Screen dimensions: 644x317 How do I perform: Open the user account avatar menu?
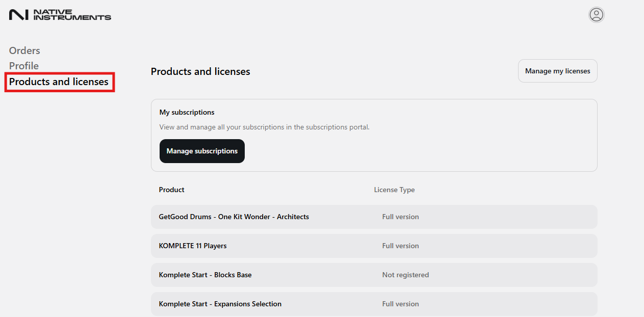click(596, 15)
